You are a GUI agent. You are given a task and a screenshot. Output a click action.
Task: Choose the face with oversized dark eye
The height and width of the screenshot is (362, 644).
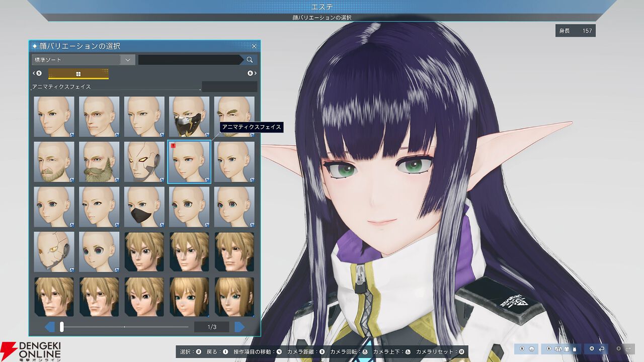pyautogui.click(x=99, y=252)
